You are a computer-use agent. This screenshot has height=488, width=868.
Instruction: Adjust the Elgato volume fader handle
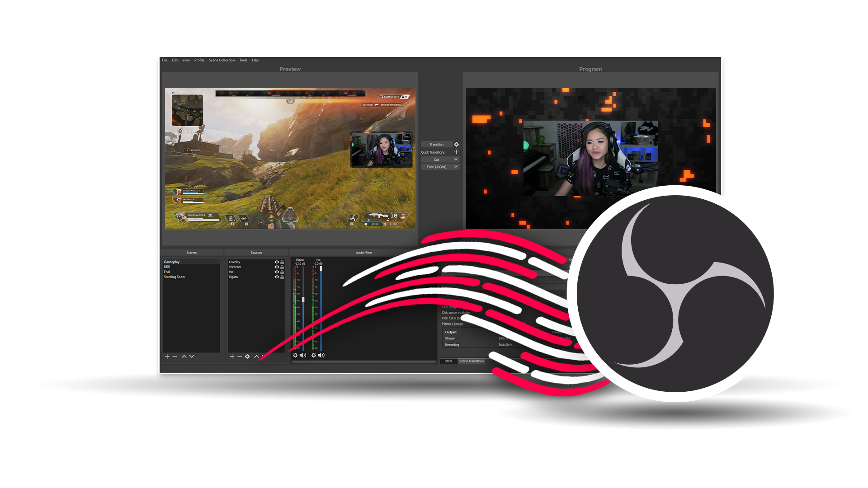(303, 300)
